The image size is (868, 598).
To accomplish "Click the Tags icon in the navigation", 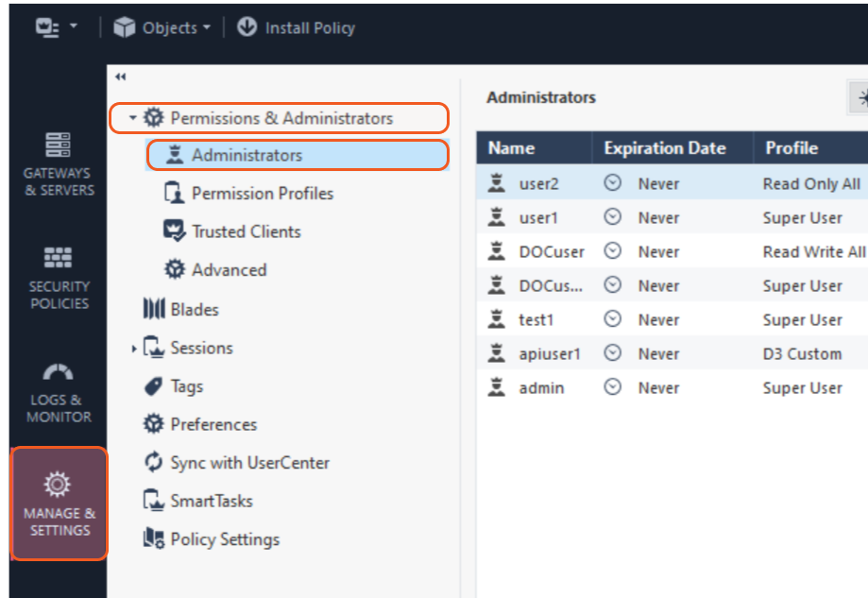I will [x=153, y=386].
